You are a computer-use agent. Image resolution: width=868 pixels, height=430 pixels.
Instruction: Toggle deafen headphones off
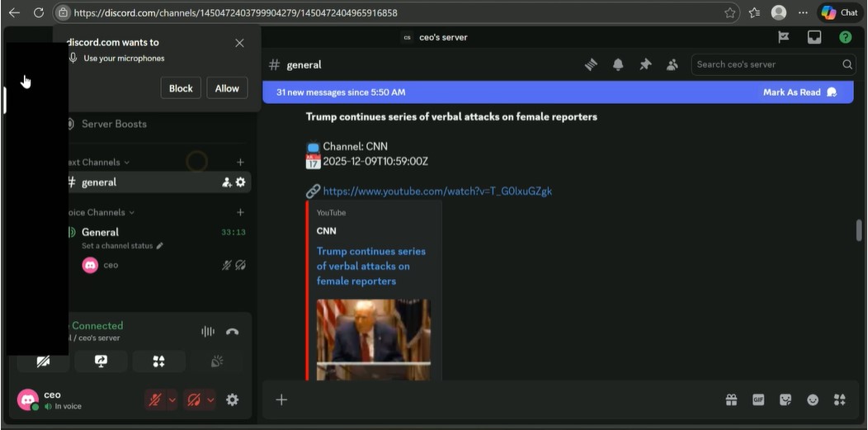[x=195, y=399]
